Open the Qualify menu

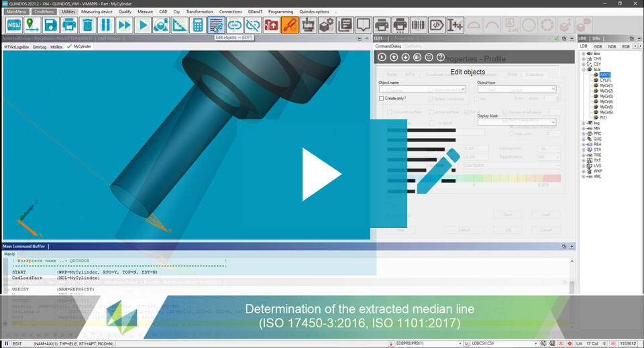click(x=125, y=11)
